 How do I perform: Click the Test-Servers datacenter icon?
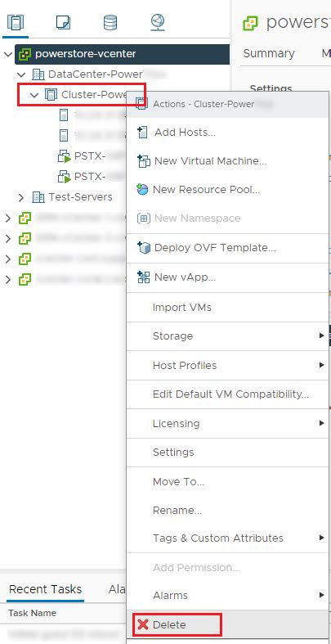tap(38, 197)
